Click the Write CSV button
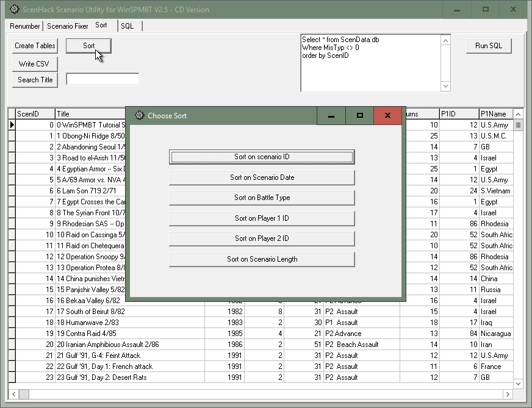532x408 pixels. (x=34, y=64)
